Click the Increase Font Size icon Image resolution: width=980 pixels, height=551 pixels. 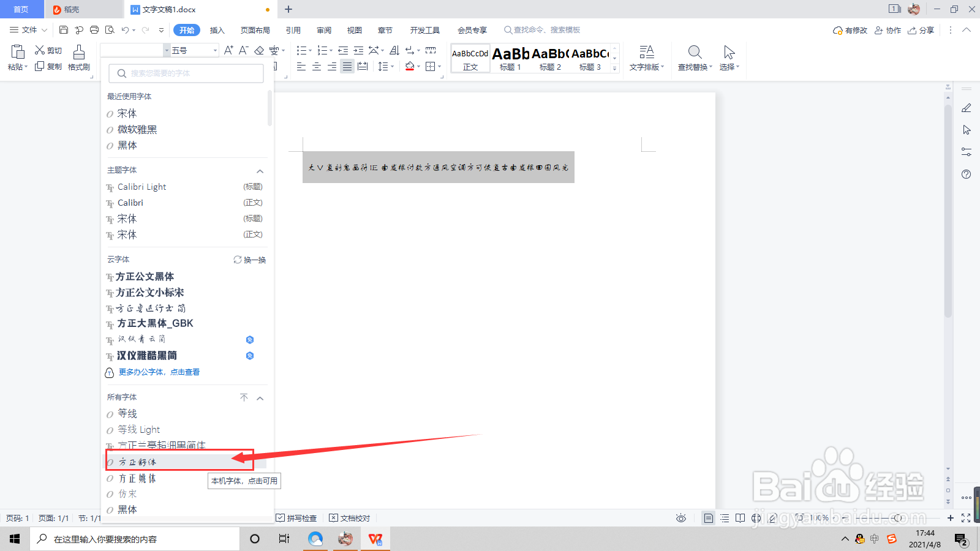228,50
